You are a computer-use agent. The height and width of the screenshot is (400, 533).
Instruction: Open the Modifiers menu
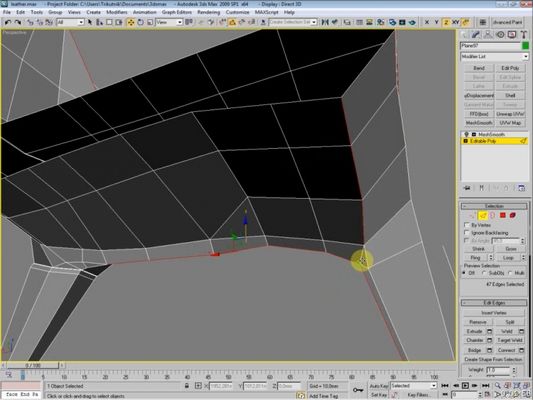(x=117, y=12)
